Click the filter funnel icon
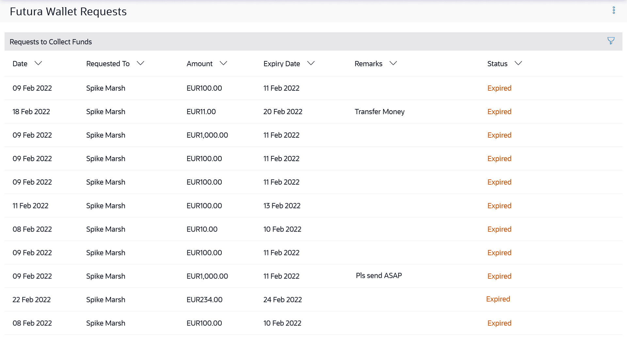627x364 pixels. [x=611, y=41]
